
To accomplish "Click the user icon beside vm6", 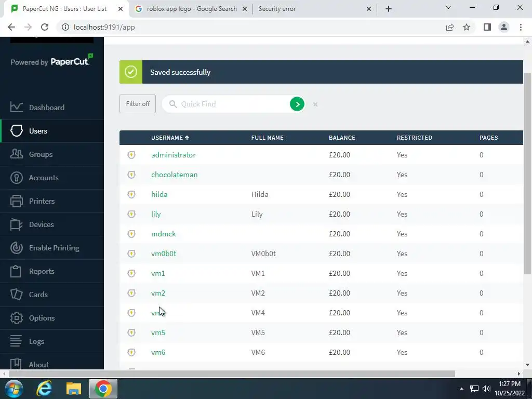I will click(131, 352).
